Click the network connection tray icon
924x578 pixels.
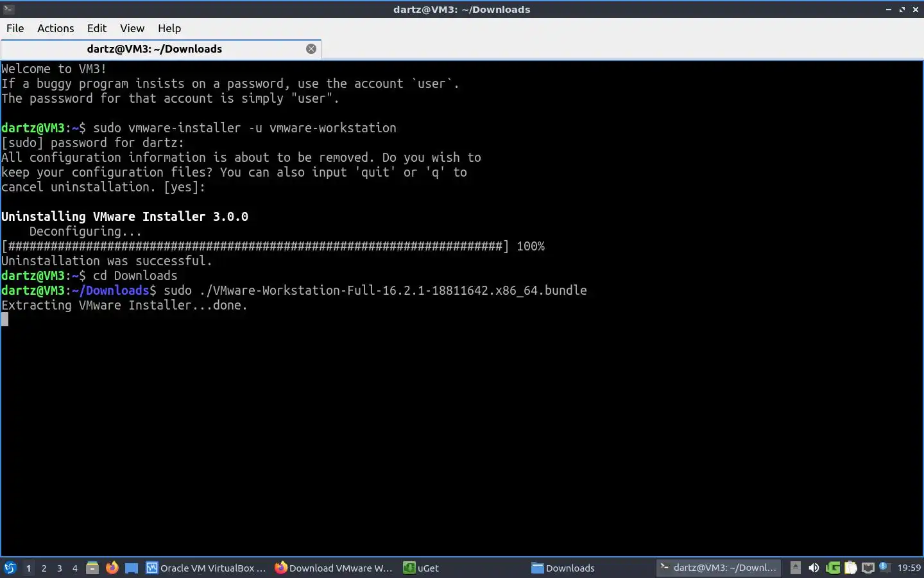868,568
